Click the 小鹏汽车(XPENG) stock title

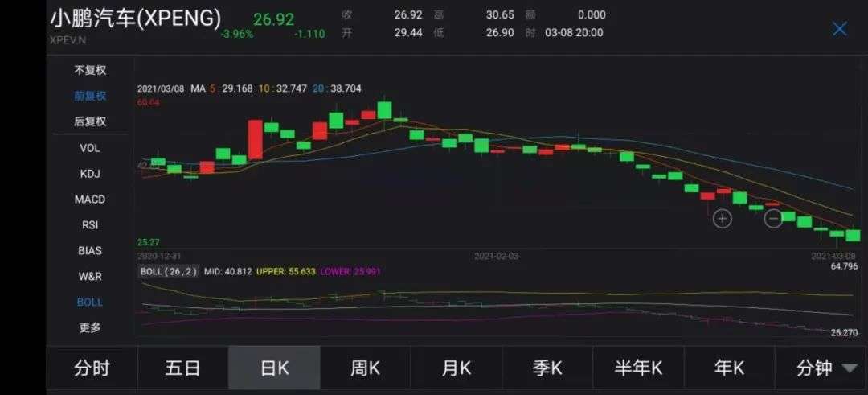pos(136,19)
